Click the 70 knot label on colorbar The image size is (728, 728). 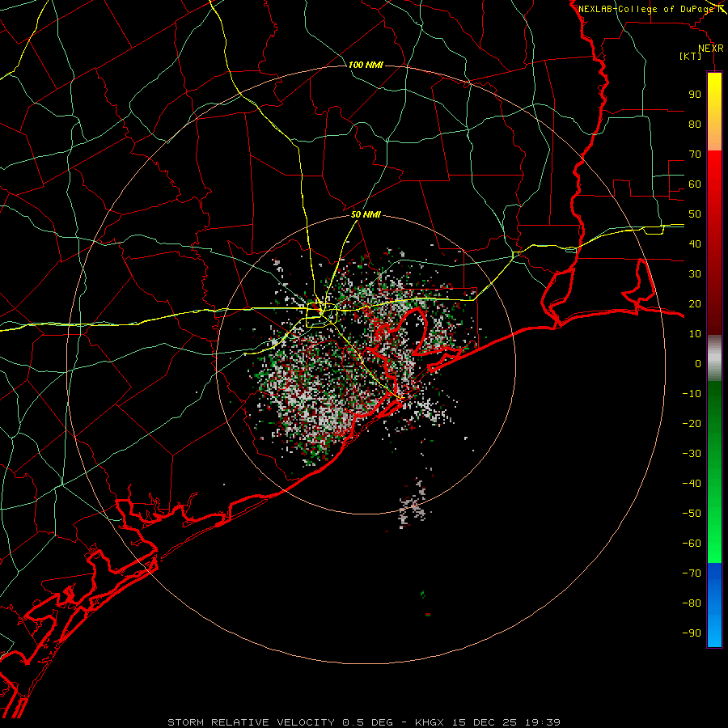click(695, 154)
